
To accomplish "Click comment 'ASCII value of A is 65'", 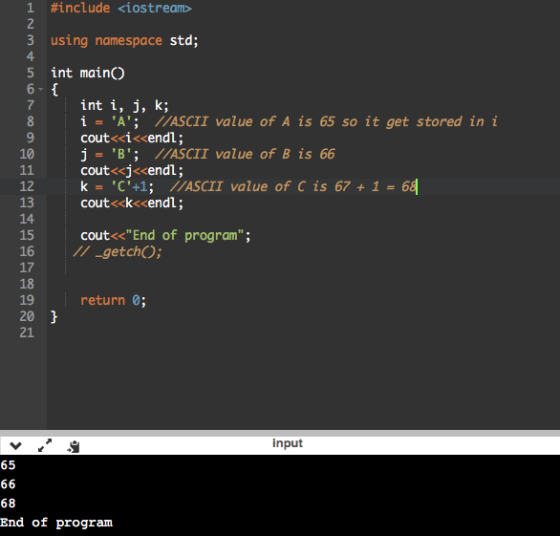I will pos(252,121).
